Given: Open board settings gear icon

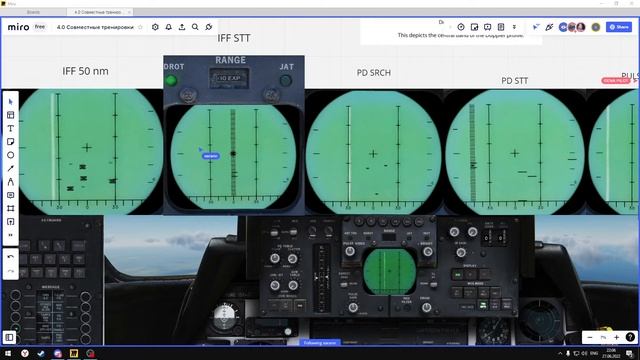Looking at the screenshot, I should [155, 27].
